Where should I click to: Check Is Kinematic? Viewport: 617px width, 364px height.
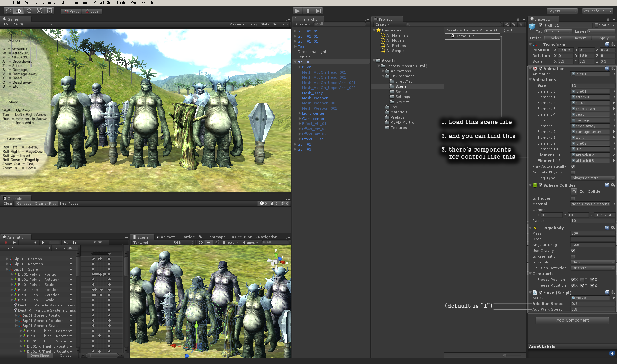(573, 256)
